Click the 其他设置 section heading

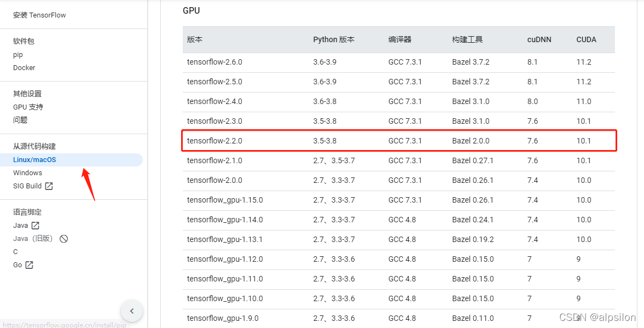27,94
